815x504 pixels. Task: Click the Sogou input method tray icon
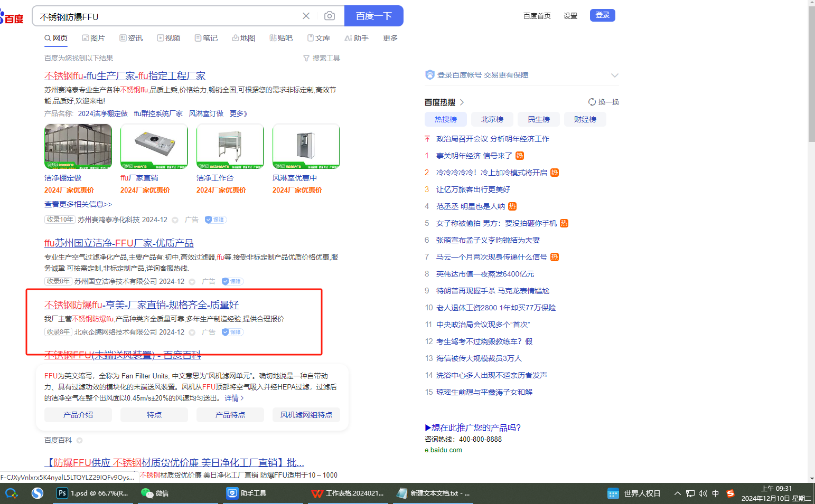click(730, 493)
